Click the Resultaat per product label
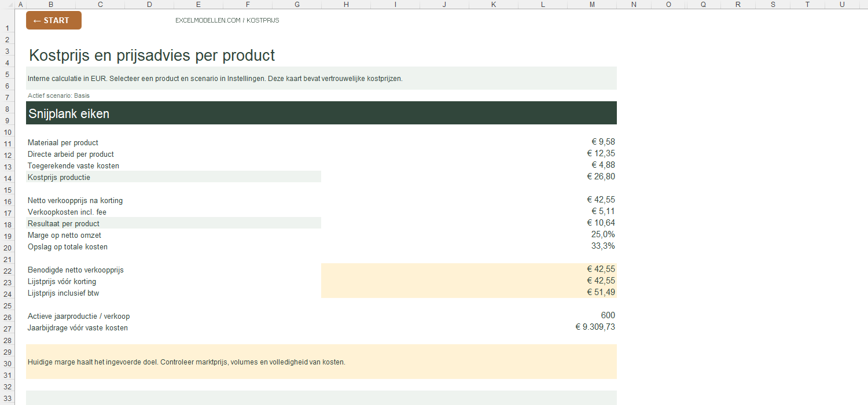Image resolution: width=868 pixels, height=405 pixels. (64, 223)
